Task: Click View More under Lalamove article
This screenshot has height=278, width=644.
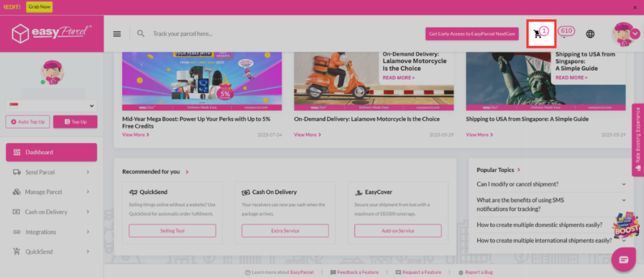Action: pos(307,135)
